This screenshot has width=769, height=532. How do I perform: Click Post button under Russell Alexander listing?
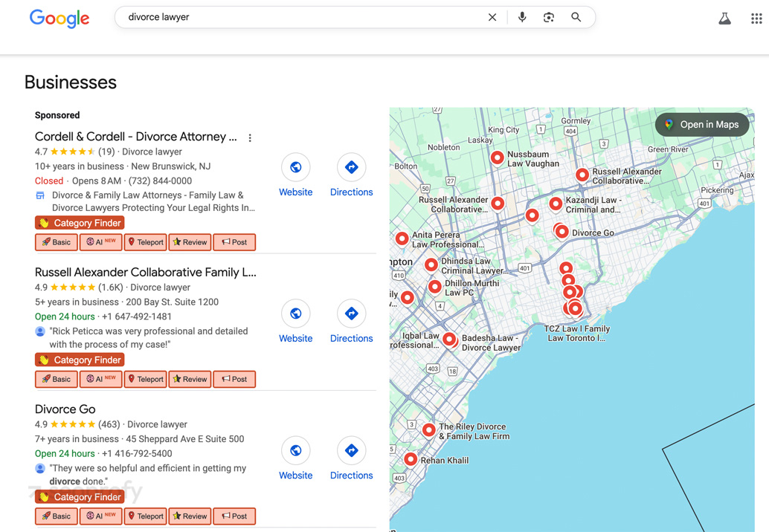pos(234,379)
